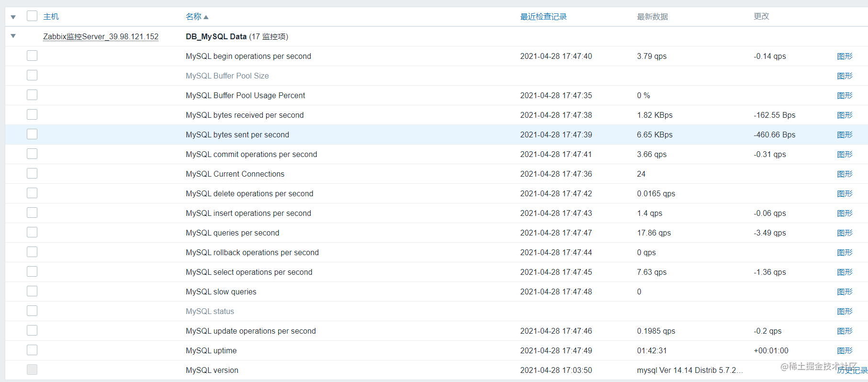Open 图形 for MySQL Current Connections
Viewport: 868px width, 382px height.
click(845, 174)
